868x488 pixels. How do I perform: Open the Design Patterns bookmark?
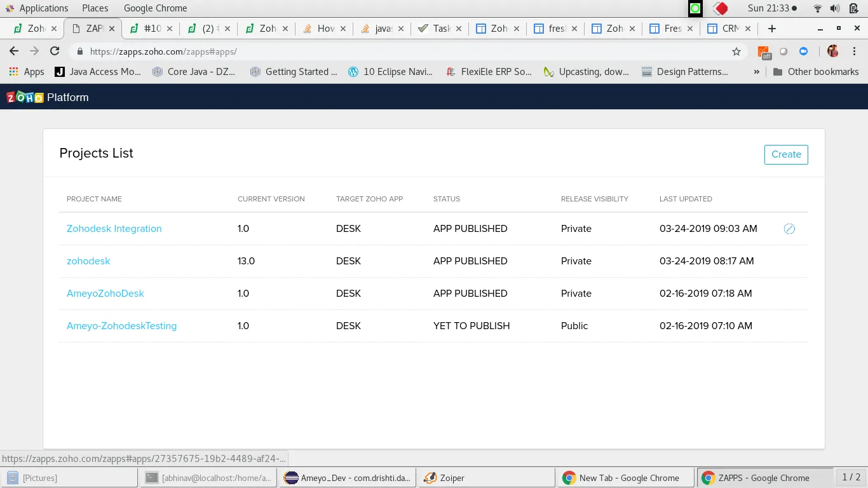pyautogui.click(x=685, y=72)
